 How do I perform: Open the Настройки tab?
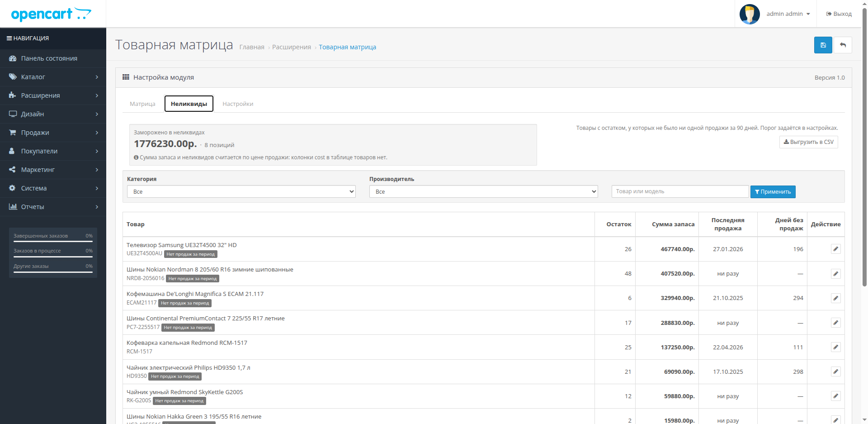coord(238,104)
